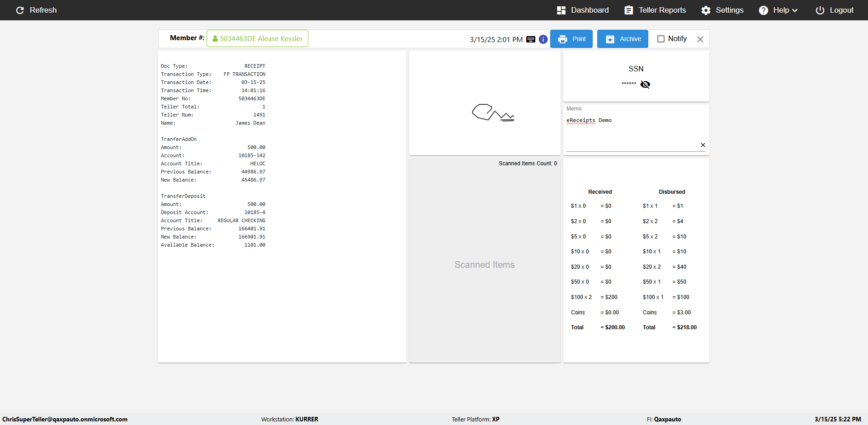Click the Disbursed total '= $218.00'
868x425 pixels.
click(x=684, y=327)
